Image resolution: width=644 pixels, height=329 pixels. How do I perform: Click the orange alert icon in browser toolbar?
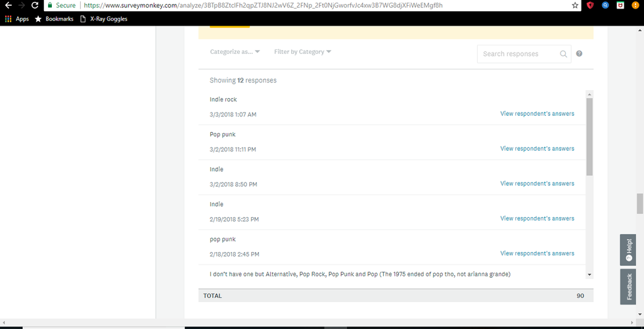tap(635, 5)
